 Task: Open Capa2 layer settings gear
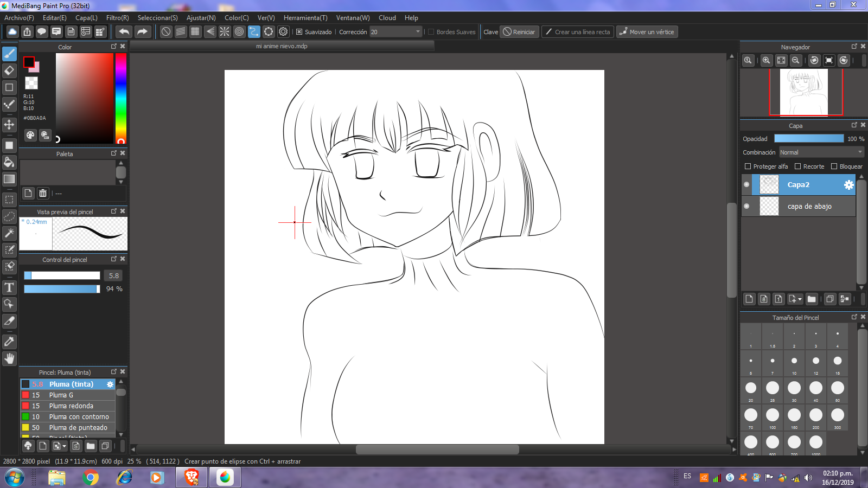pos(848,185)
